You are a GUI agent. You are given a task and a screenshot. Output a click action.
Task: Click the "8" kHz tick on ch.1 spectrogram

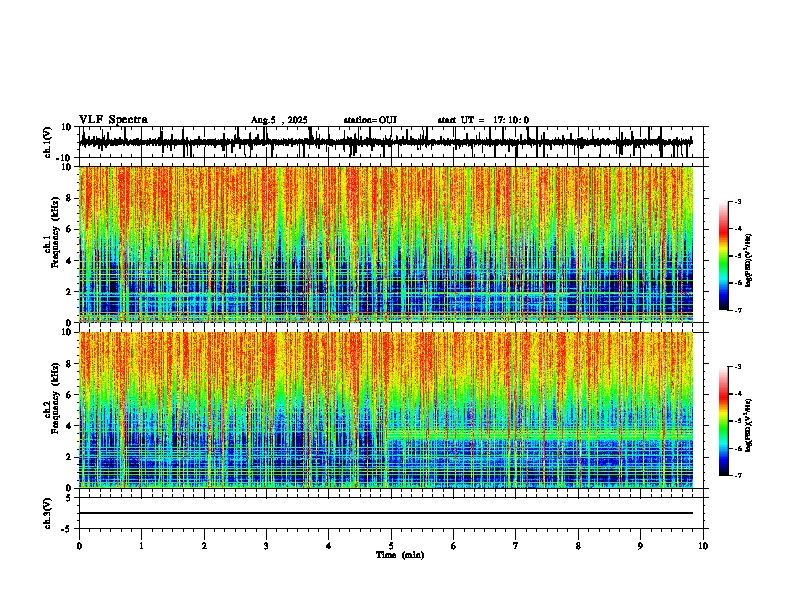(70, 198)
